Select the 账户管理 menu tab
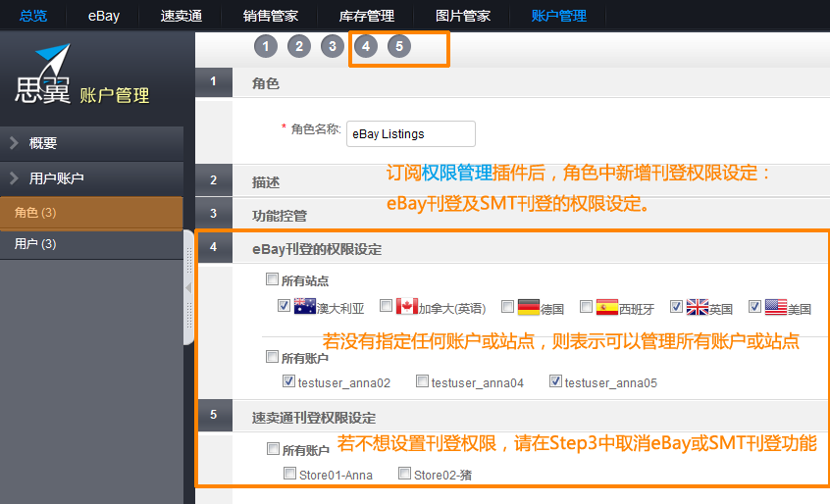This screenshot has height=504, width=830. tap(559, 16)
